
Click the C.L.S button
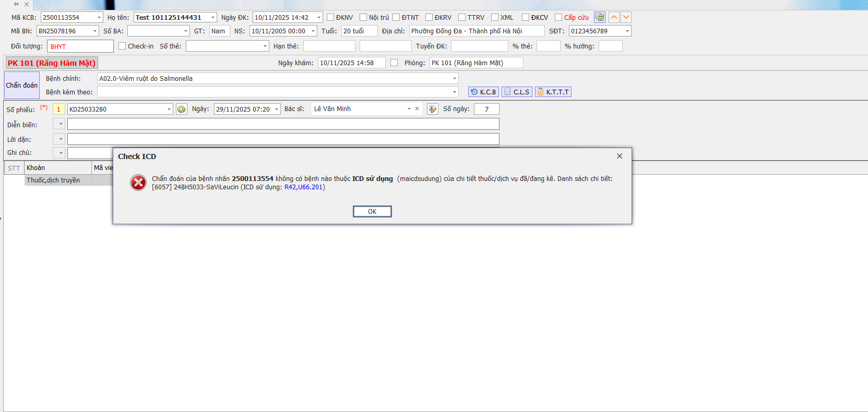(x=517, y=92)
